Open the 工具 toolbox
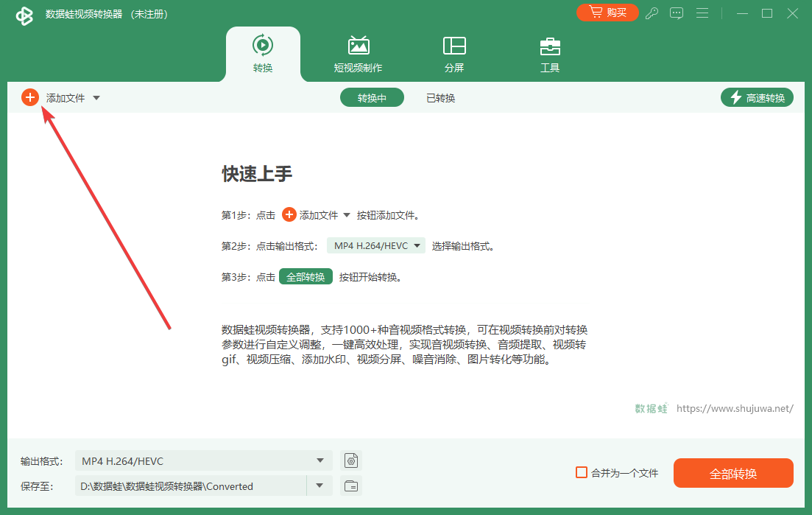This screenshot has height=515, width=812. tap(550, 53)
